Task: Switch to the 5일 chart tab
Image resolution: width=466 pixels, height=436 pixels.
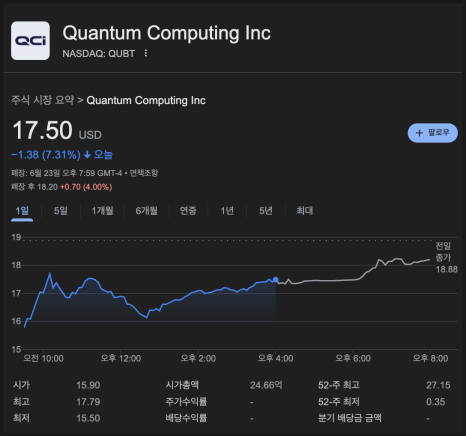Action: [x=61, y=211]
